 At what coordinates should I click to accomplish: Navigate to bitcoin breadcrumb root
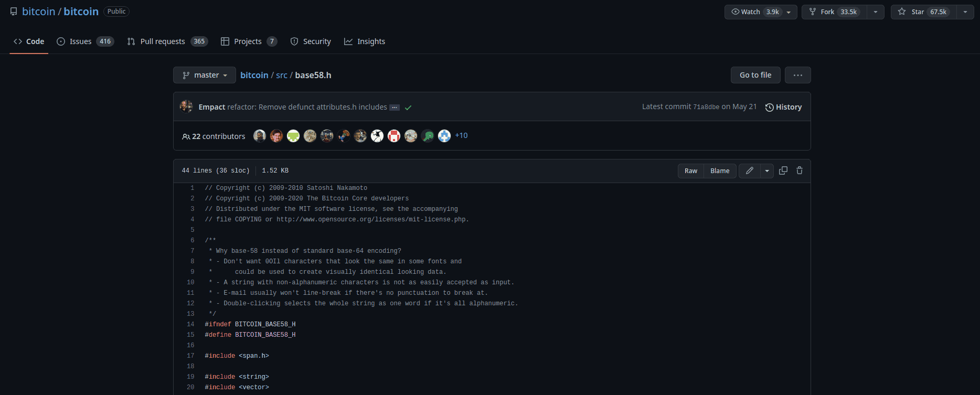(254, 75)
